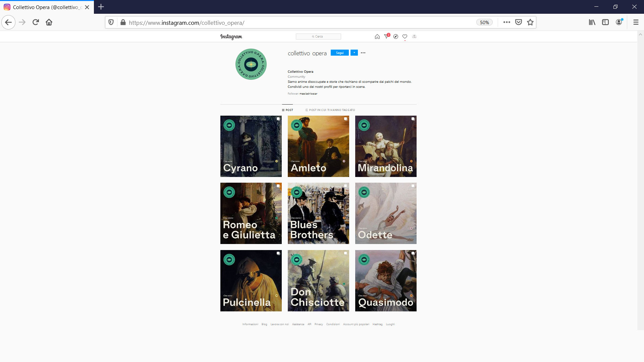Switch to Post in cui ti hanno taggato tab
This screenshot has height=362, width=644.
[x=330, y=110]
